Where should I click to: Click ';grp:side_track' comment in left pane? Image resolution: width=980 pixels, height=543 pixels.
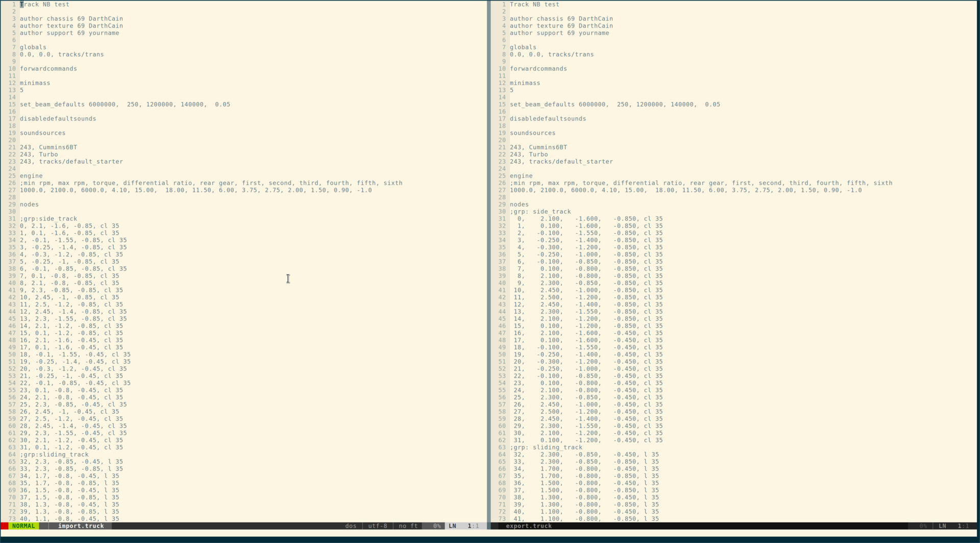tap(48, 219)
